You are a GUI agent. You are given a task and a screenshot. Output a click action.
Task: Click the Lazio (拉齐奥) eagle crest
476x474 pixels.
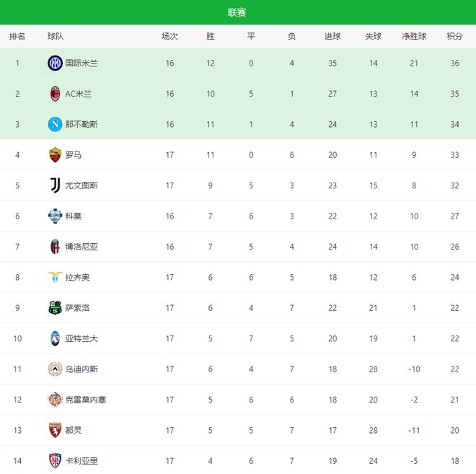(55, 277)
